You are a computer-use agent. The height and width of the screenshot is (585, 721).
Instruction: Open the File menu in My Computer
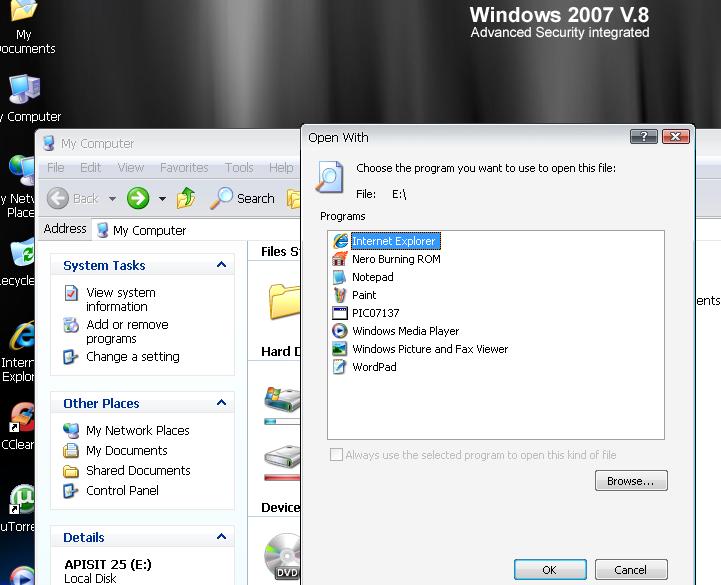[56, 167]
